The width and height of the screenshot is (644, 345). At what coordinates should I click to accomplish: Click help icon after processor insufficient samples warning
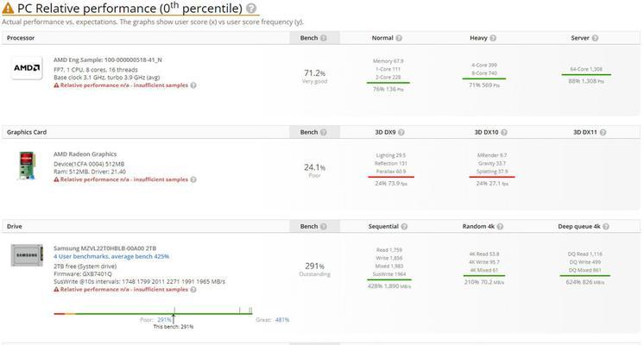(193, 85)
